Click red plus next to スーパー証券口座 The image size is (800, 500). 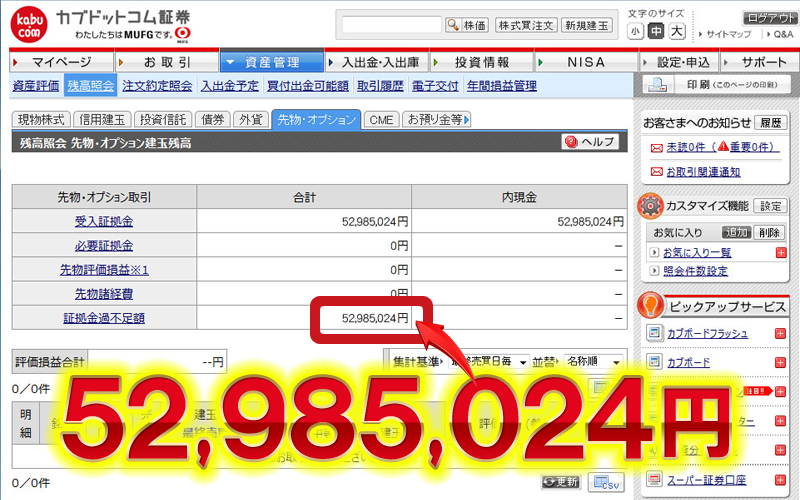pos(781,482)
